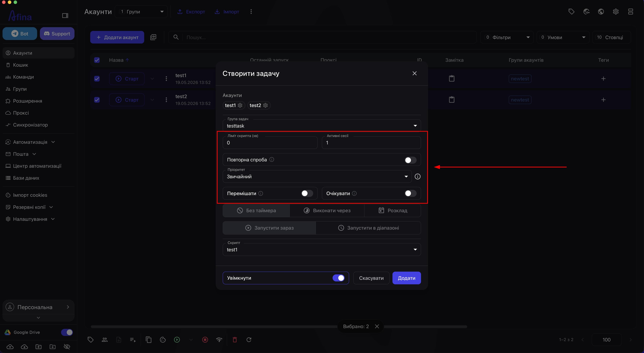The image size is (644, 353).
Task: Show info for Очікувати
Action: pos(354,193)
